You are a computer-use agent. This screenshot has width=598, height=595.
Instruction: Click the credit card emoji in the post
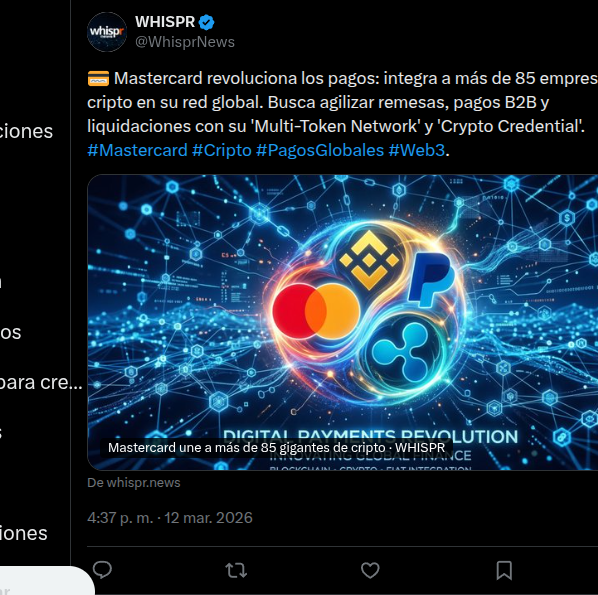point(98,79)
